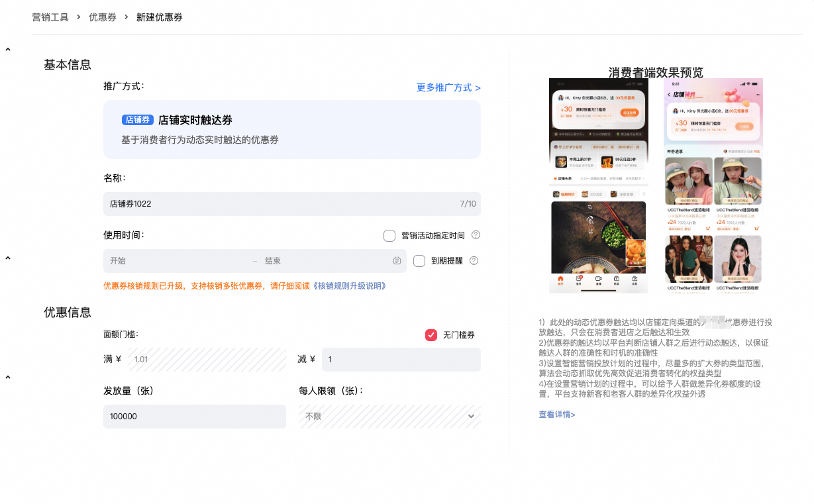
Task: Click the 基本信息 heading
Action: (68, 65)
